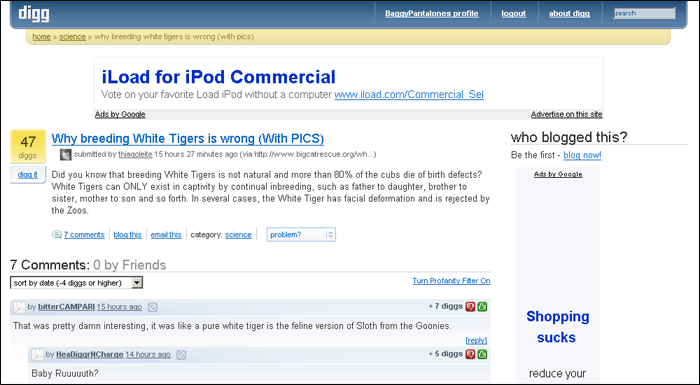Open the 'Shopping sucks' sidebar ad
This screenshot has height=385, width=700.
558,326
